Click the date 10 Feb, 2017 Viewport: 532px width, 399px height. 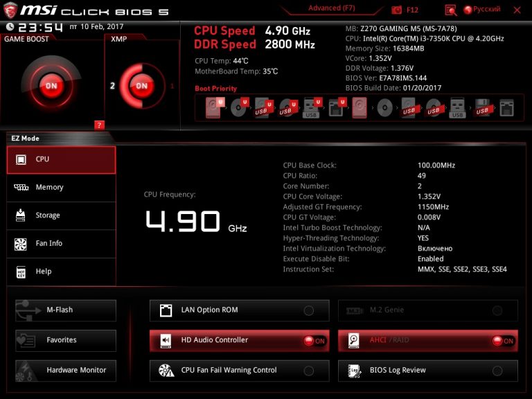tap(102, 26)
